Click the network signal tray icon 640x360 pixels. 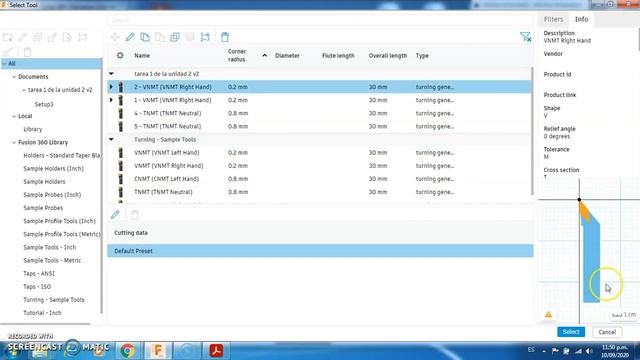578,351
